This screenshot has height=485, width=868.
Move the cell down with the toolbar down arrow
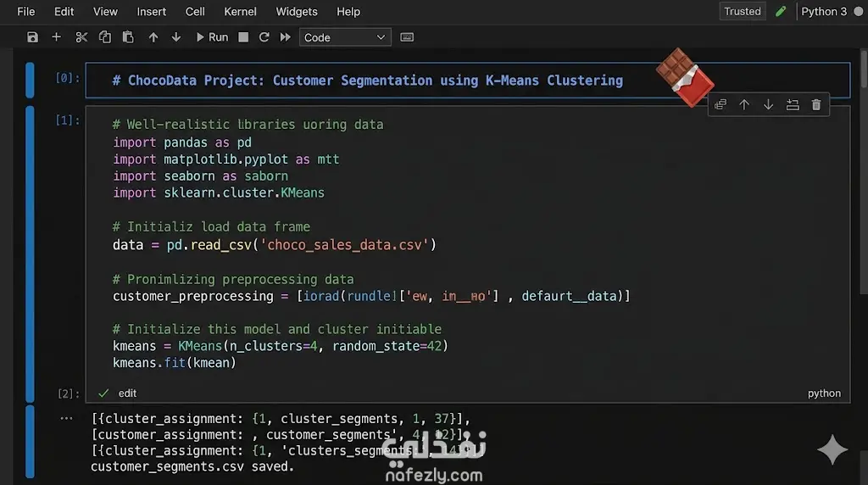(x=176, y=37)
